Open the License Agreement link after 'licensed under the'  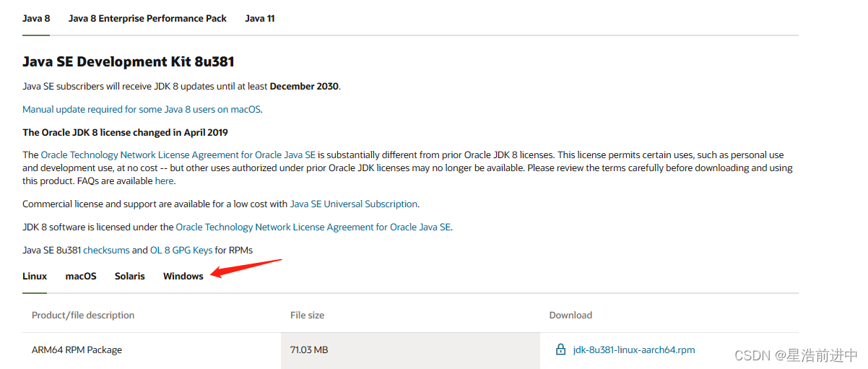[x=313, y=227]
